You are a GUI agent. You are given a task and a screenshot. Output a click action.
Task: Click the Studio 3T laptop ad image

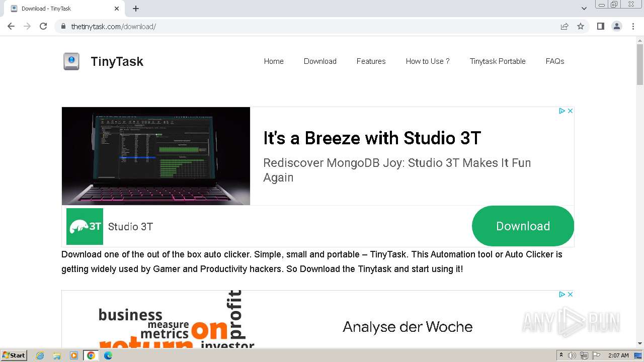click(x=156, y=156)
